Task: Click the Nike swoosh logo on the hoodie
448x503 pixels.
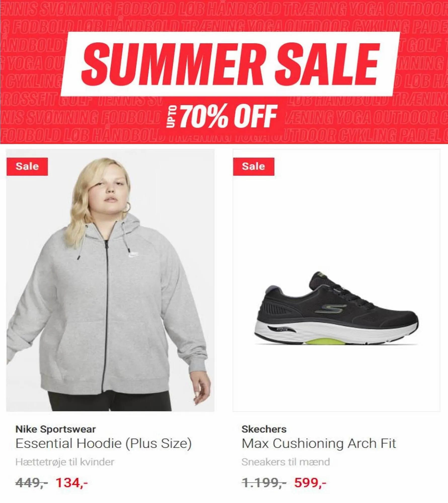Action: coord(133,255)
